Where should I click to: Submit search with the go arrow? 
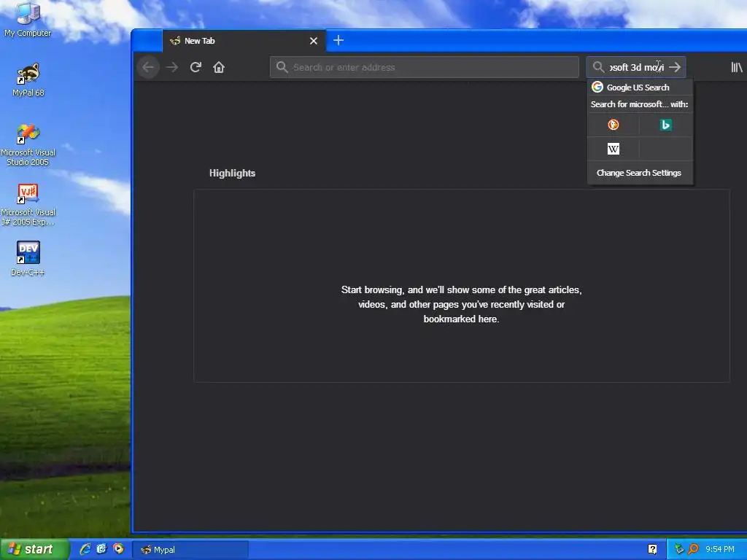[x=675, y=67]
